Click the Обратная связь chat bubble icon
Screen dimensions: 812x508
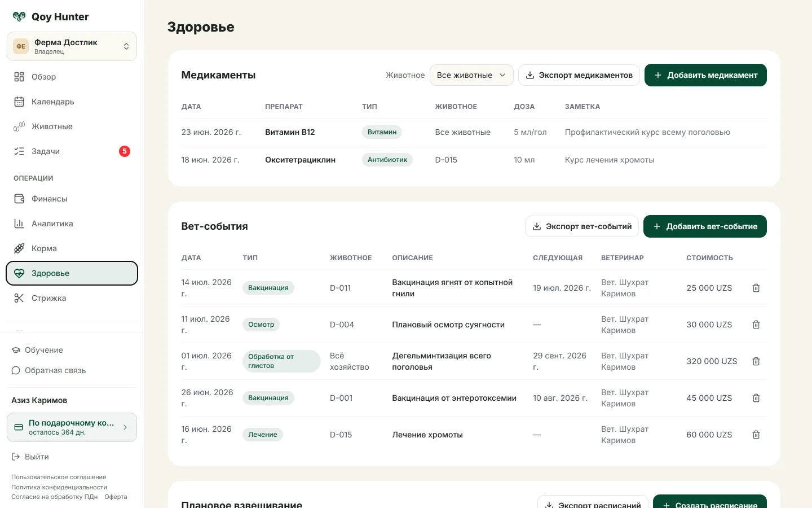16,370
